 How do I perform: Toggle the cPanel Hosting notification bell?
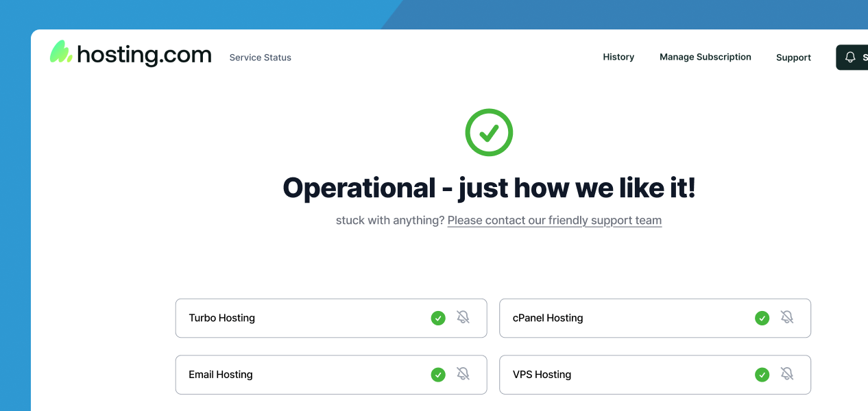pyautogui.click(x=787, y=317)
